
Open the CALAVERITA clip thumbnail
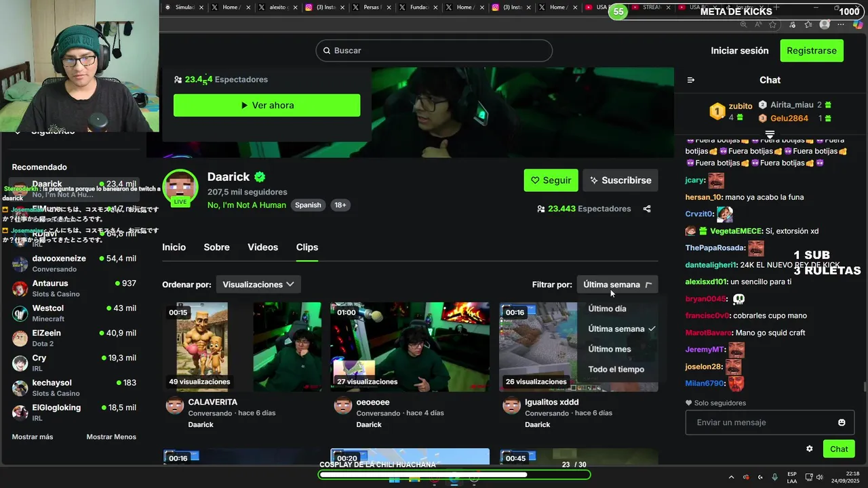[242, 347]
